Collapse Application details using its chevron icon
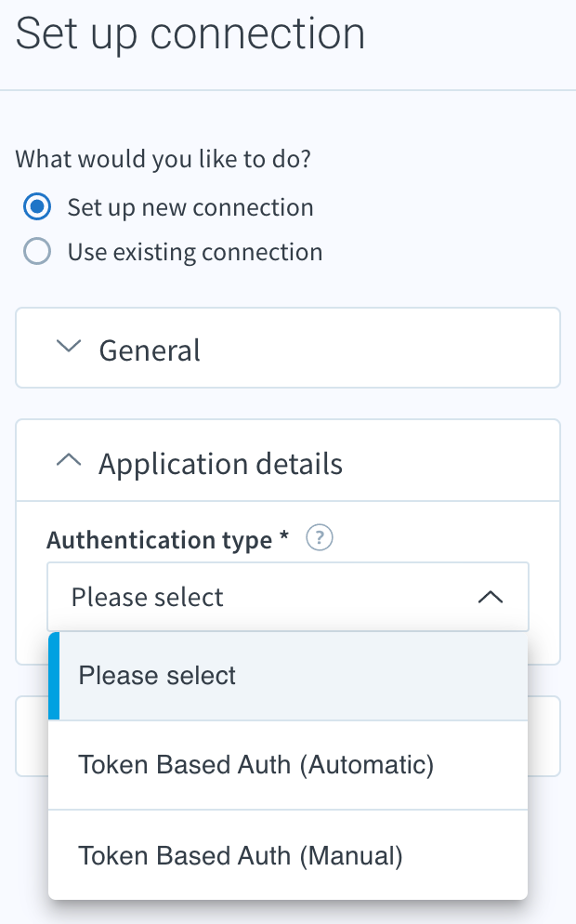Screen dimensions: 576x924 (69, 460)
